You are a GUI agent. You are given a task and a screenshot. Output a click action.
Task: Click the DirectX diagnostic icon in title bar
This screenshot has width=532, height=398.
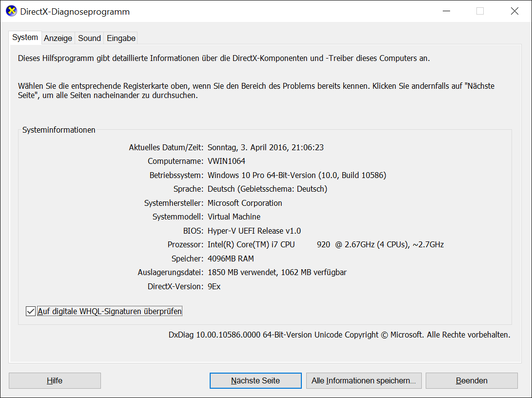(11, 11)
